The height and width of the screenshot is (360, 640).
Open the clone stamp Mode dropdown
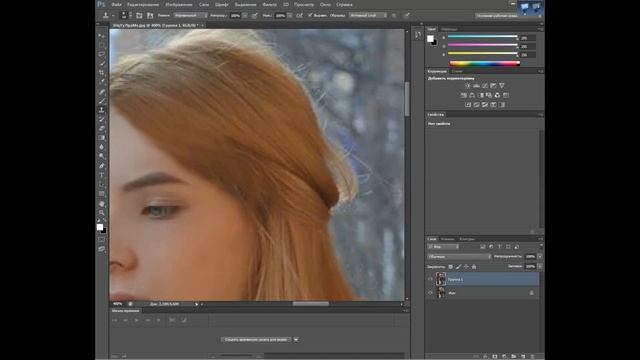coord(190,16)
